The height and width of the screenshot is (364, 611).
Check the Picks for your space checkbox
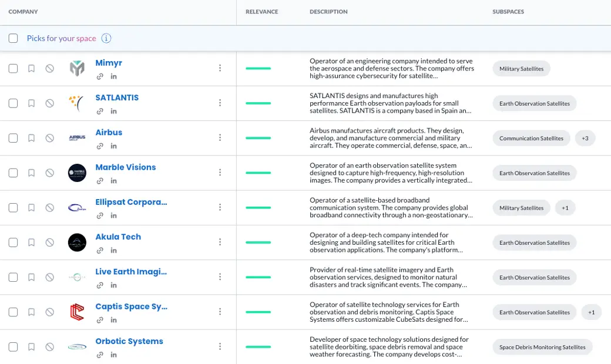click(13, 39)
